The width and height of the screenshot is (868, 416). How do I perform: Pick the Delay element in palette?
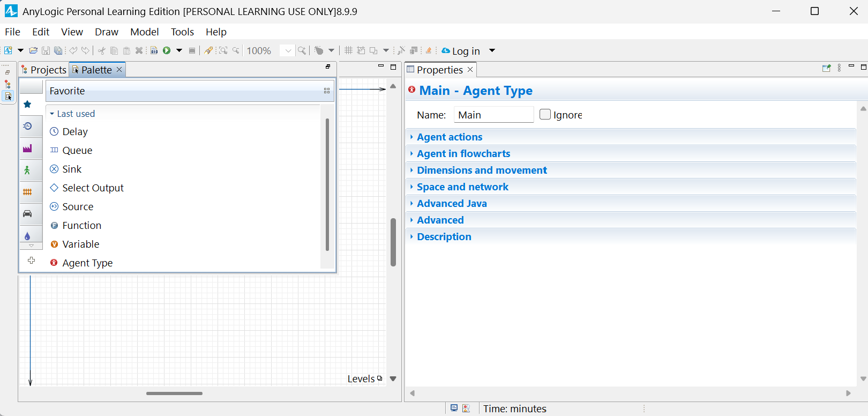(68, 132)
